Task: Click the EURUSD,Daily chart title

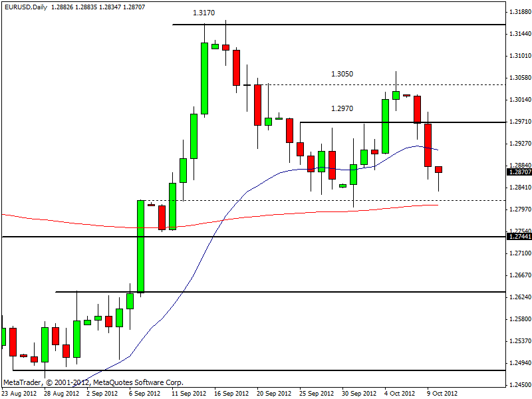Action: point(19,7)
